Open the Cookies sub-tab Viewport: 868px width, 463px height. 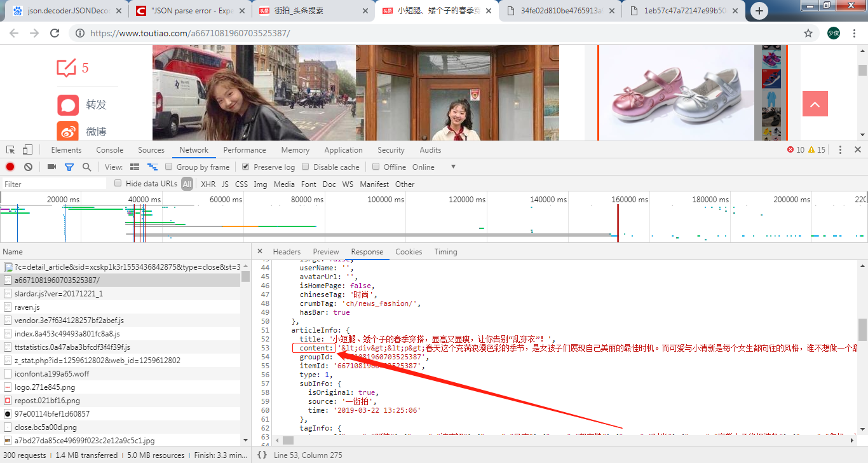tap(409, 252)
